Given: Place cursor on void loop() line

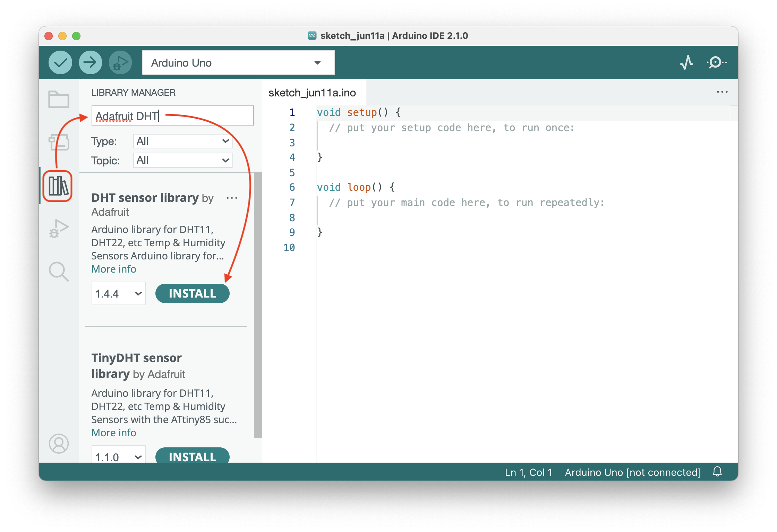Looking at the screenshot, I should (x=356, y=187).
